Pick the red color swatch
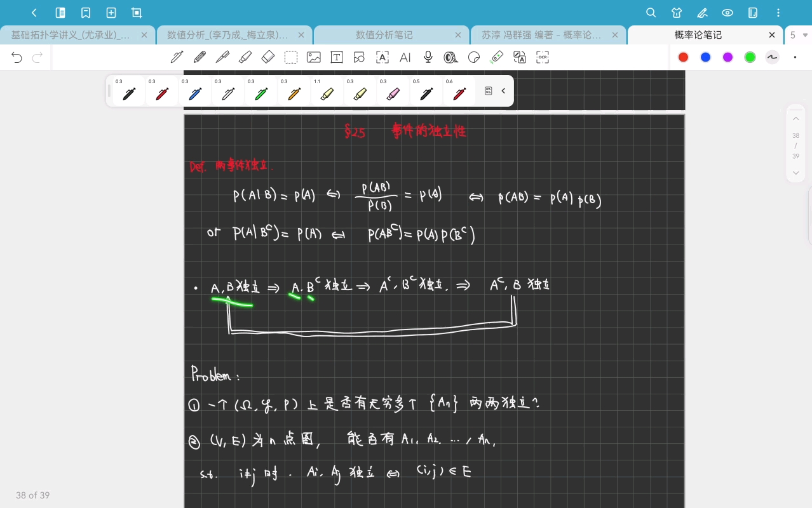Screen dimensions: 812x508 click(x=683, y=57)
